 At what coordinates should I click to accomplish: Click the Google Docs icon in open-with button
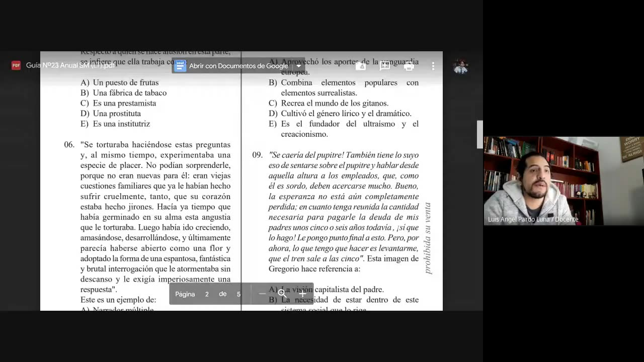[x=180, y=66]
